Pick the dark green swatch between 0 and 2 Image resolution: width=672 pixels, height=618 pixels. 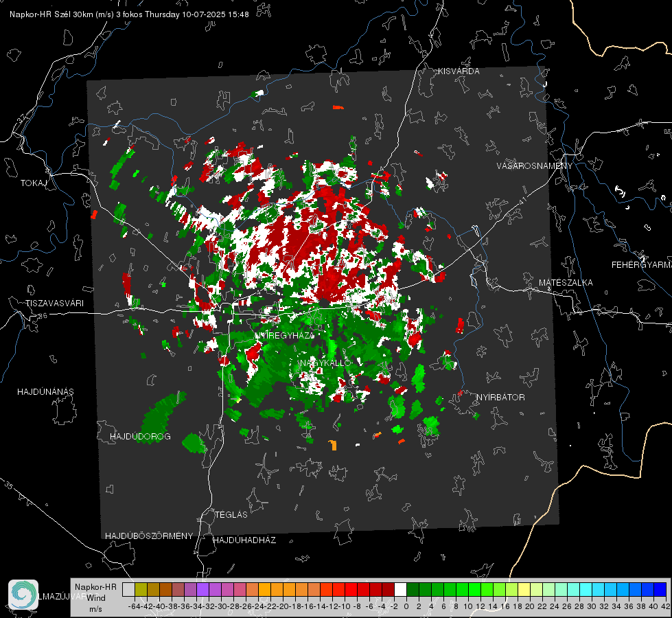pyautogui.click(x=413, y=589)
